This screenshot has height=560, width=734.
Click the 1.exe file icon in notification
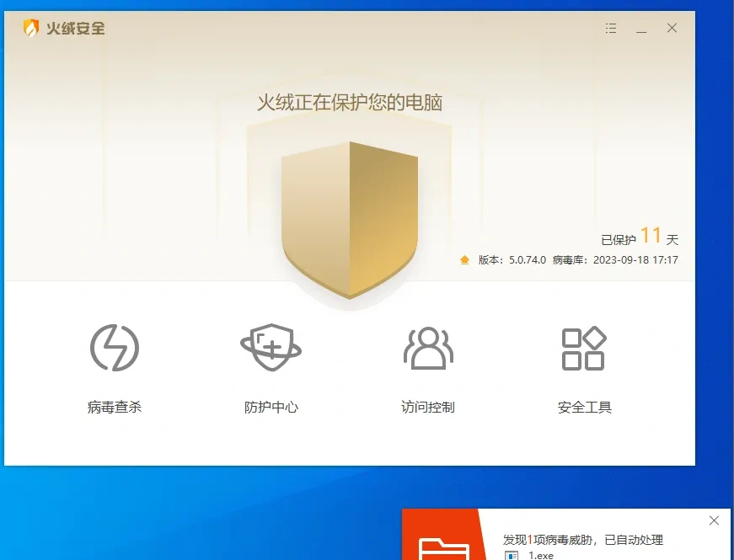[512, 555]
